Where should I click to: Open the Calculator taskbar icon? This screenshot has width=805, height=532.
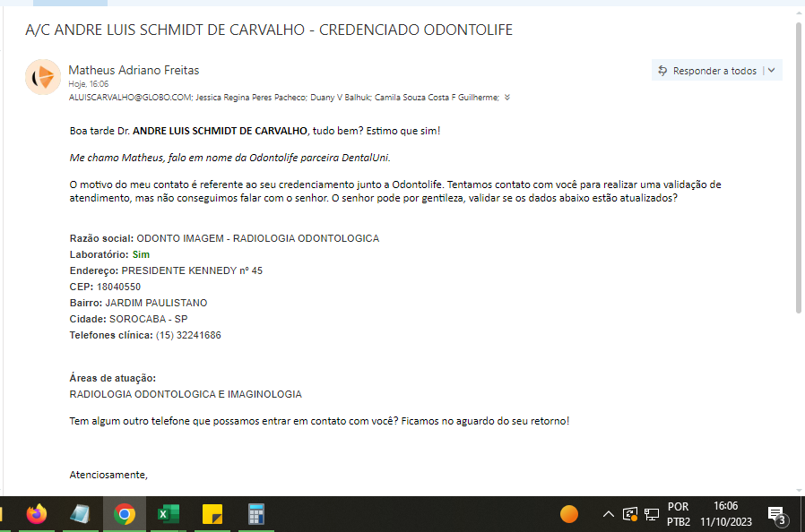click(x=255, y=514)
